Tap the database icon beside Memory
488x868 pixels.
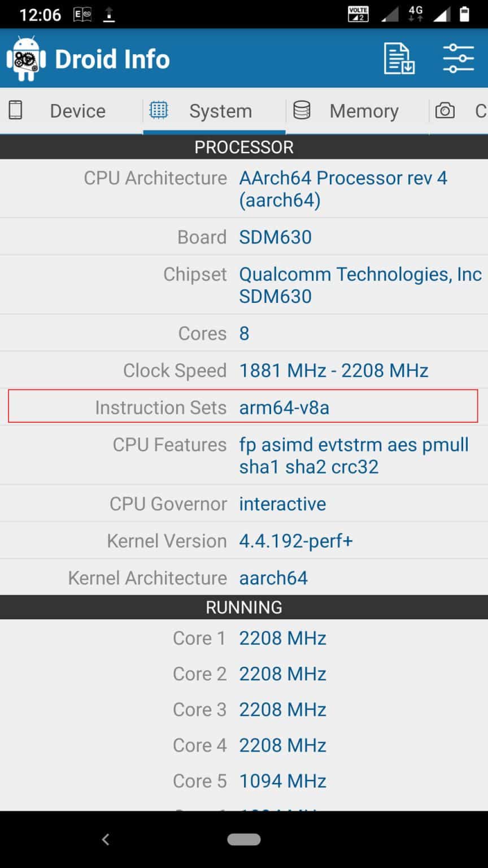(302, 110)
